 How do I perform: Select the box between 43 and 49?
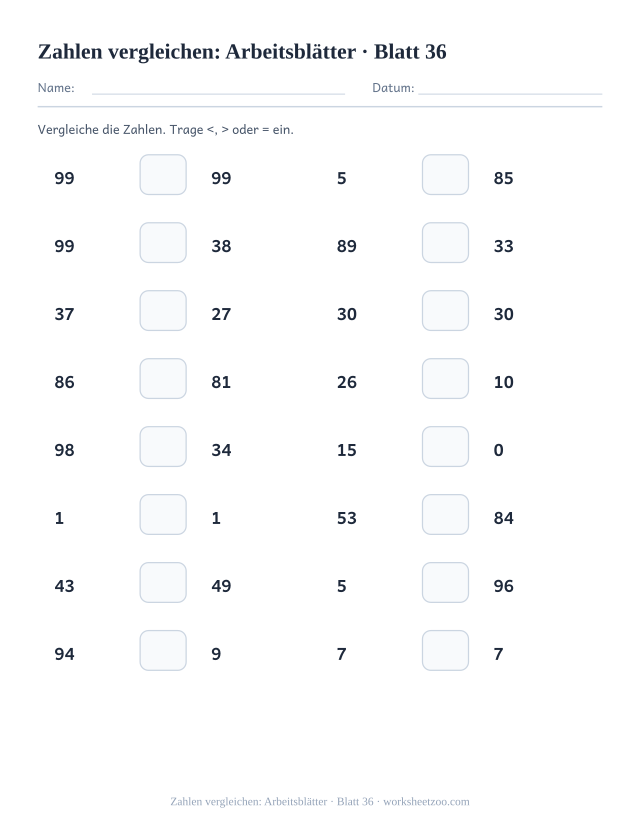click(163, 583)
